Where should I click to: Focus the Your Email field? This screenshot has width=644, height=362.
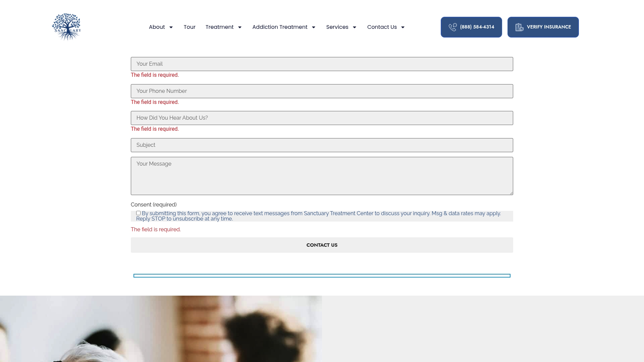click(x=322, y=64)
